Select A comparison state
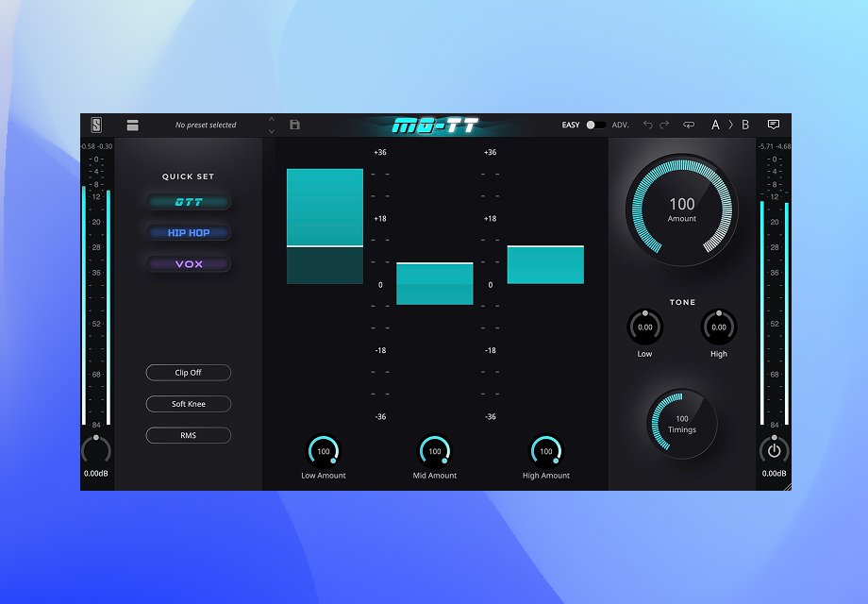 click(715, 125)
